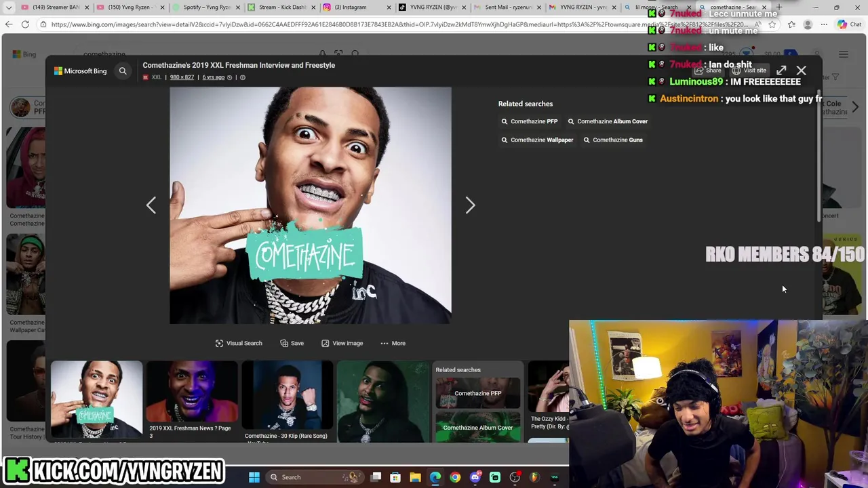
Task: Close the Instagram tab
Action: pos(389,7)
